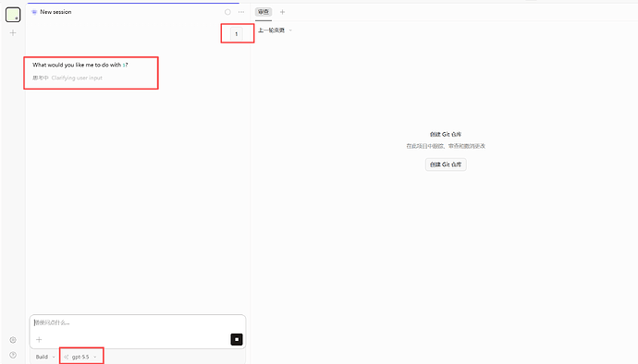Click the New session title icon
The image size is (638, 364).
[x=34, y=12]
